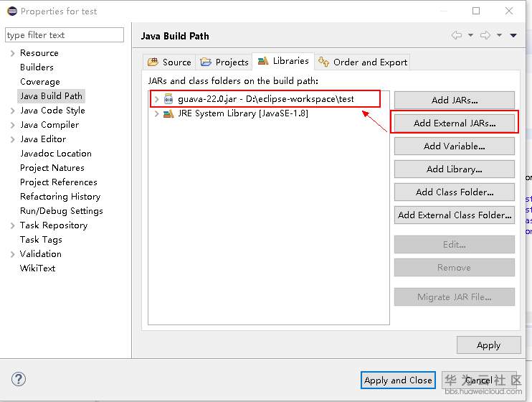Expand the Resource tree node
532x402 pixels.
(13, 53)
